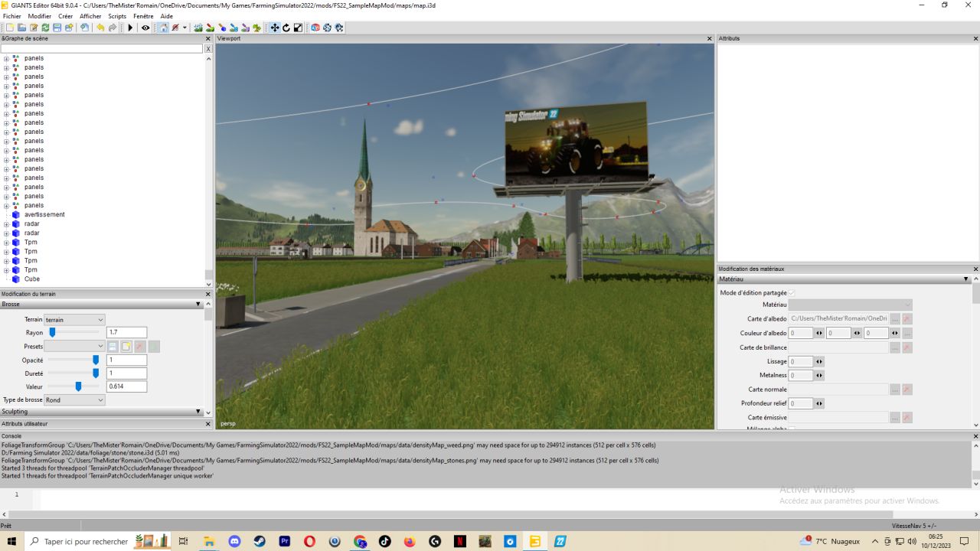Click the tree placement toolbar icon

point(256,28)
